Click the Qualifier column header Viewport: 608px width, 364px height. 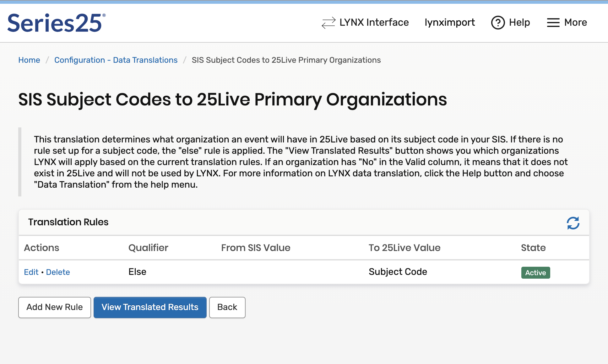pos(148,248)
